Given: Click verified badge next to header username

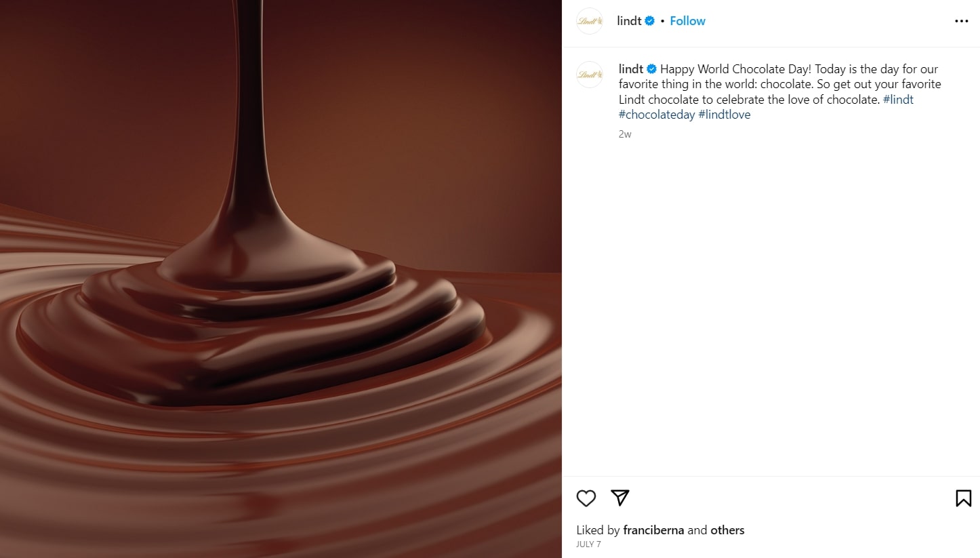Looking at the screenshot, I should click(649, 21).
